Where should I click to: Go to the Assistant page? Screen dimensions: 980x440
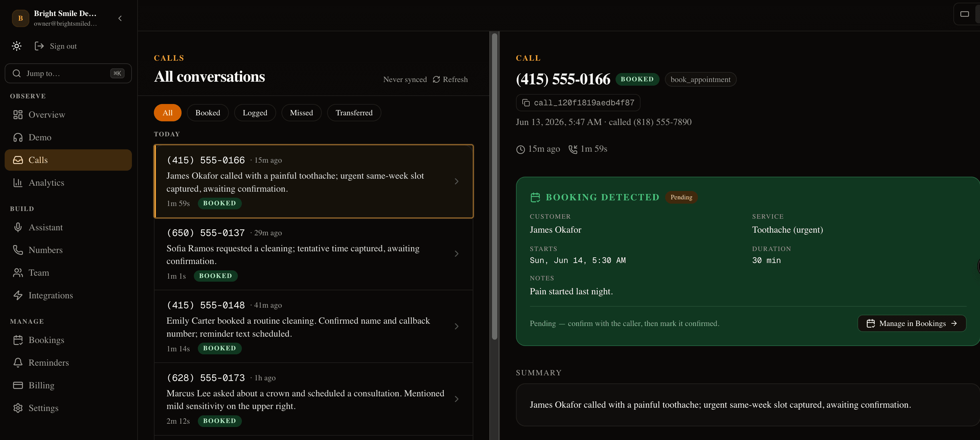click(x=68, y=227)
